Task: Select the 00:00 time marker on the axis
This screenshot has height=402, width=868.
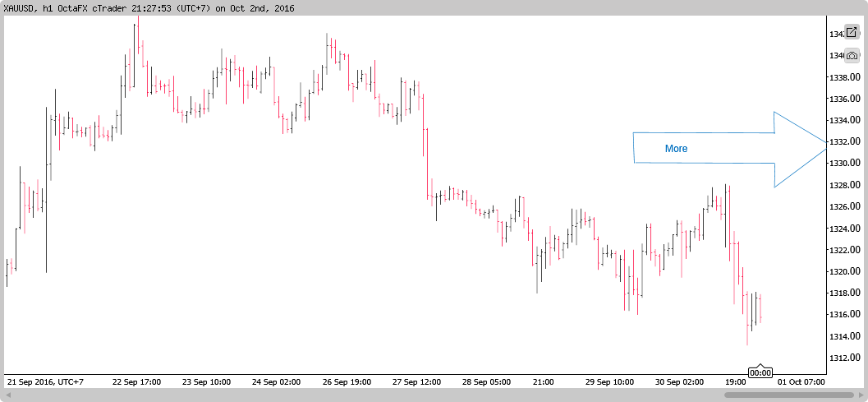Action: 760,373
